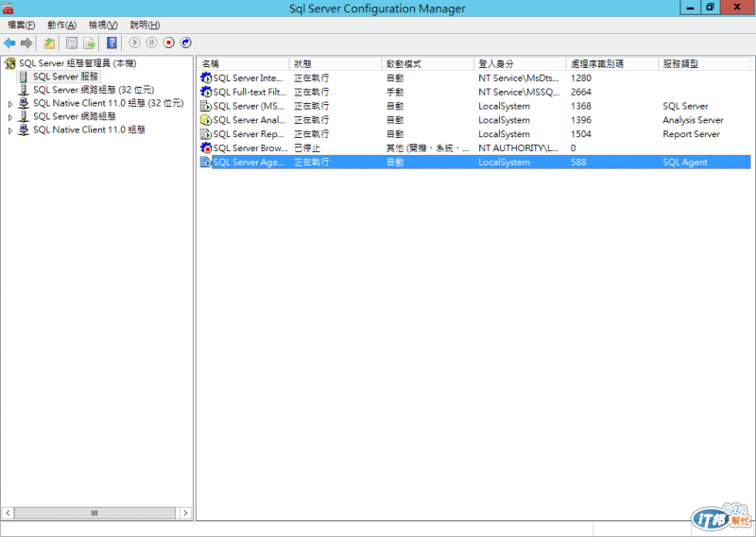Click tree pane scrollbar right arrow
The image size is (756, 537).
(185, 512)
